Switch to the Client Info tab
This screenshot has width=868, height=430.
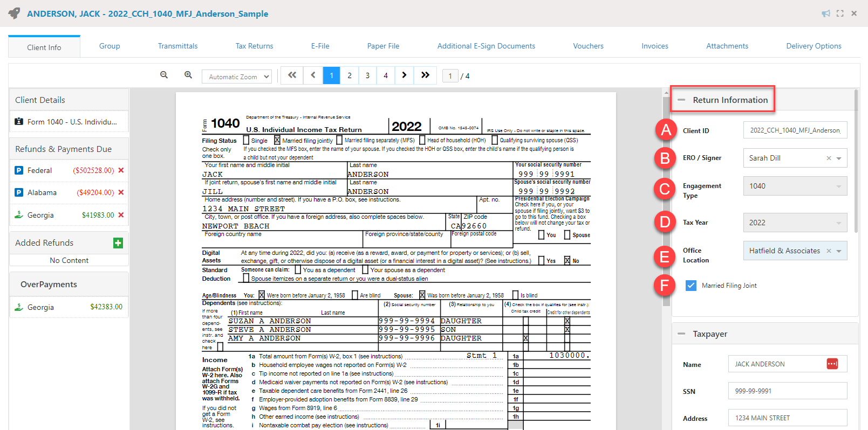(44, 47)
